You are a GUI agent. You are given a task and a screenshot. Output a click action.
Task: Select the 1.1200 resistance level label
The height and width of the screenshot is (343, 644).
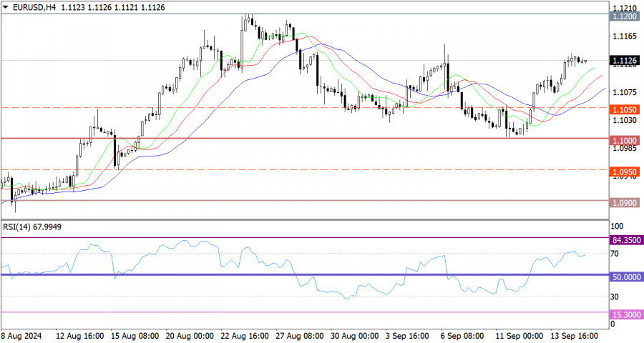click(x=625, y=14)
